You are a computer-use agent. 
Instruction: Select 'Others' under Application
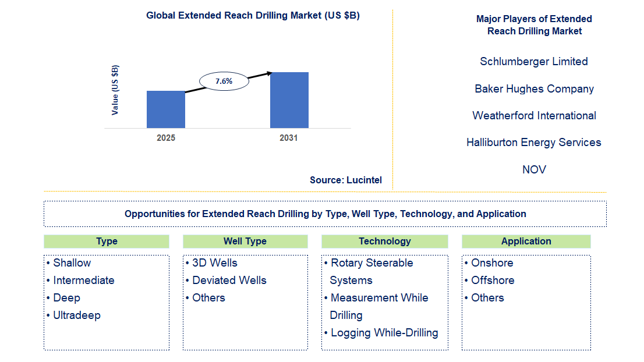(x=487, y=298)
